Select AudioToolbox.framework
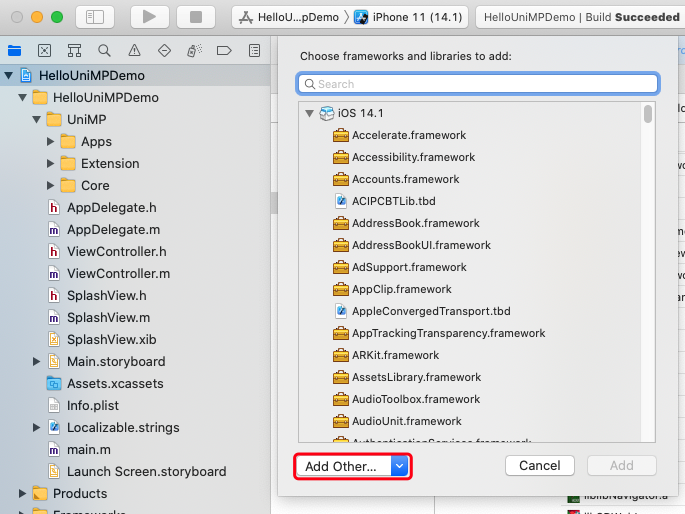Image resolution: width=685 pixels, height=514 pixels. (406, 399)
